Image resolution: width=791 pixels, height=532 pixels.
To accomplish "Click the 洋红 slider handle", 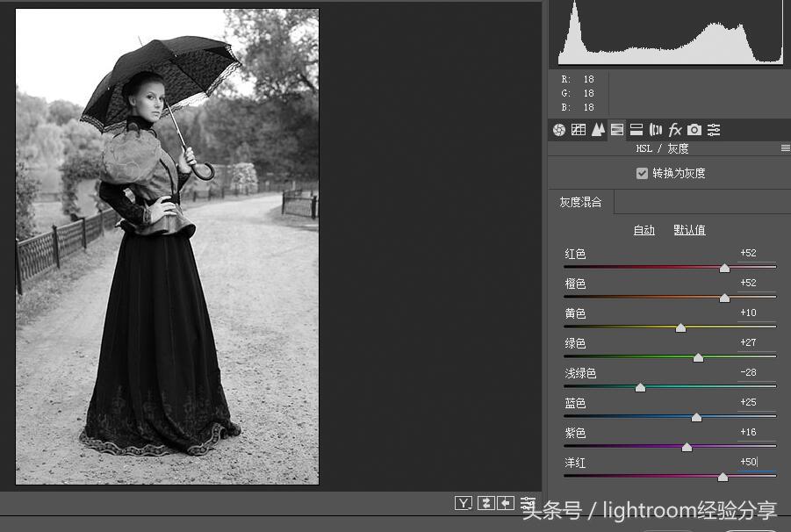I will pyautogui.click(x=723, y=477).
